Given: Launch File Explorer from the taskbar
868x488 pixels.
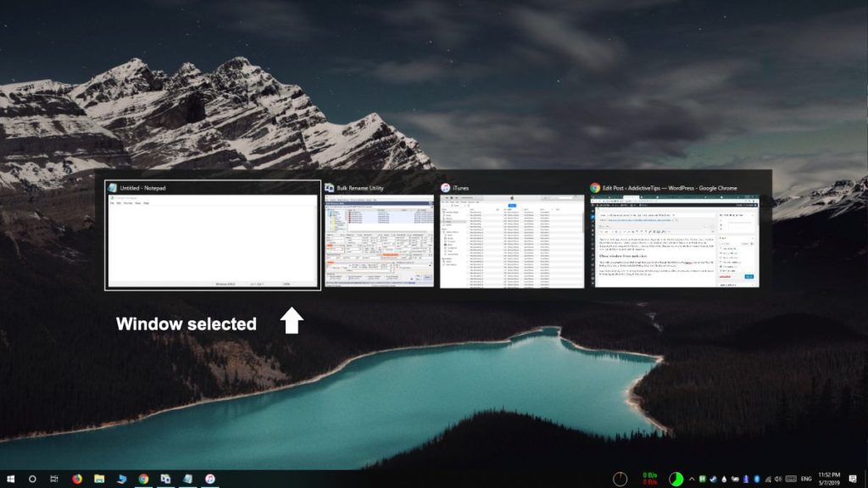Looking at the screenshot, I should (x=99, y=479).
